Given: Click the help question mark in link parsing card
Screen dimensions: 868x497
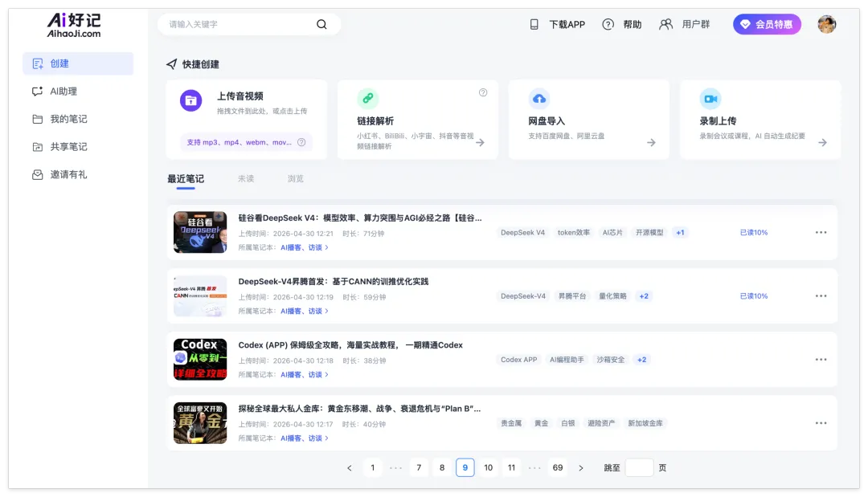Looking at the screenshot, I should tap(483, 92).
